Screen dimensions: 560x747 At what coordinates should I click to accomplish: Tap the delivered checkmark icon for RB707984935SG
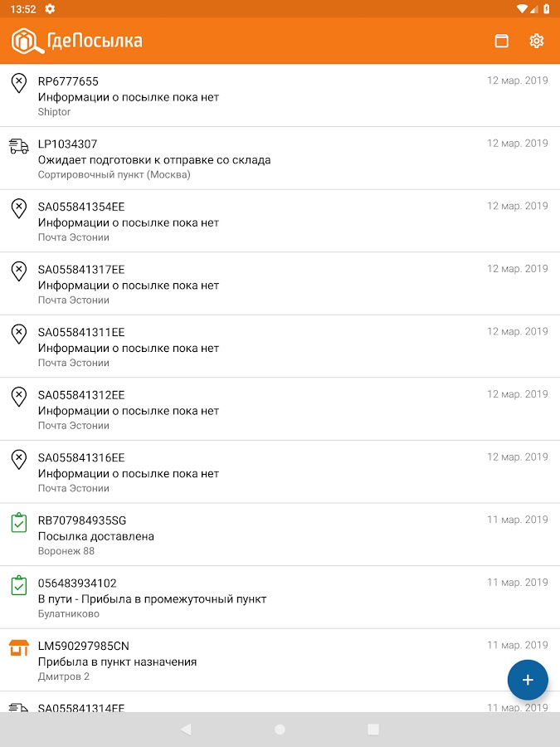pos(18,523)
